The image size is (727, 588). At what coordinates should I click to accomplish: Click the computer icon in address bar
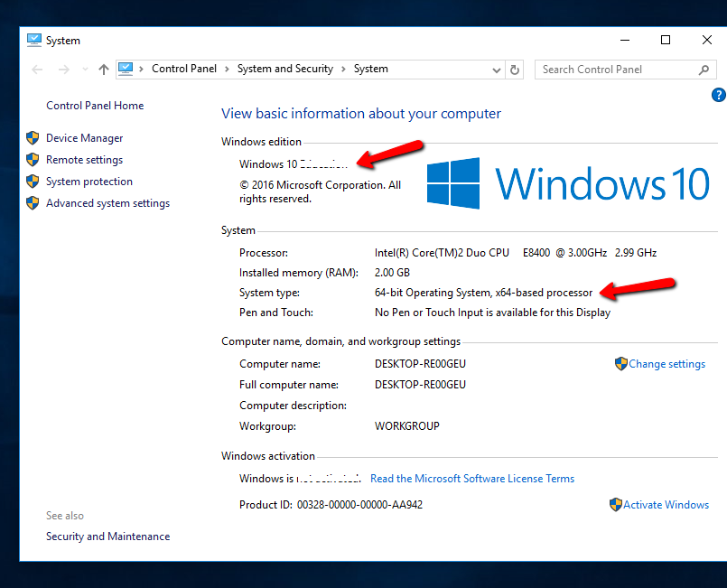pos(126,69)
